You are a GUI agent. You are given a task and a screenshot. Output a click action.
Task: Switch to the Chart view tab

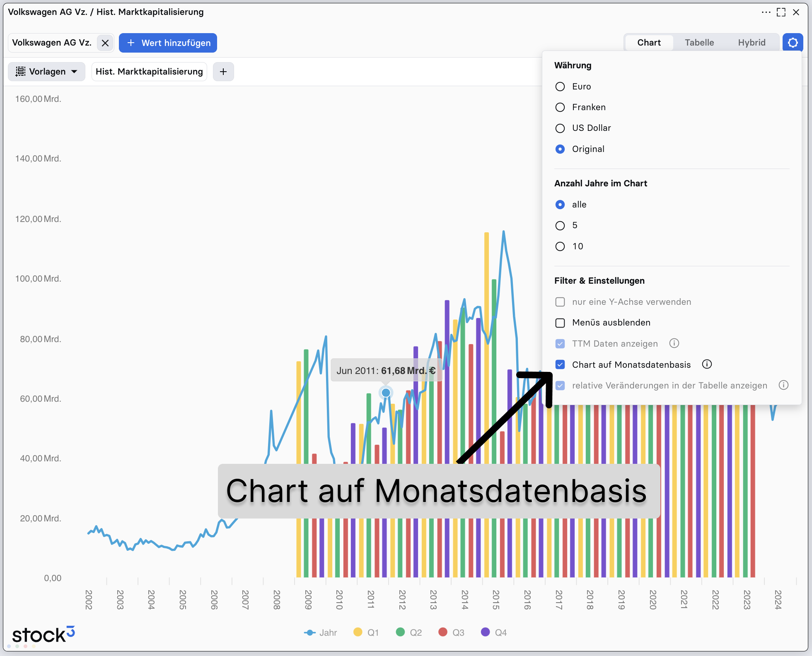[649, 43]
